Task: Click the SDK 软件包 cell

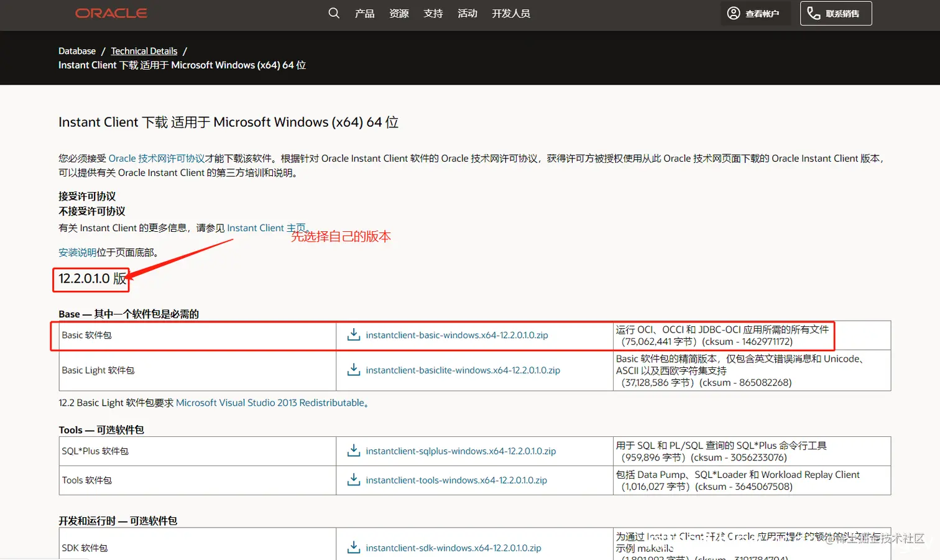Action: point(198,544)
